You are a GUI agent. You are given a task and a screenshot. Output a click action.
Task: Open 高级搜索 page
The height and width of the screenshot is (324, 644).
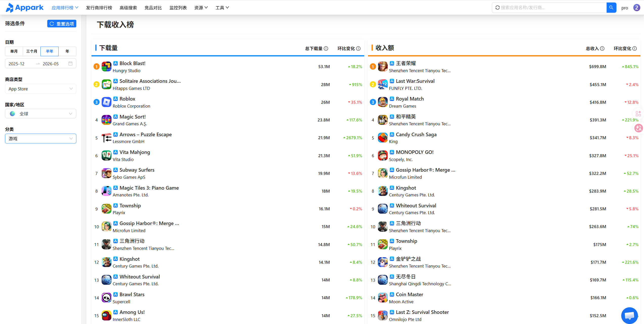(x=128, y=8)
